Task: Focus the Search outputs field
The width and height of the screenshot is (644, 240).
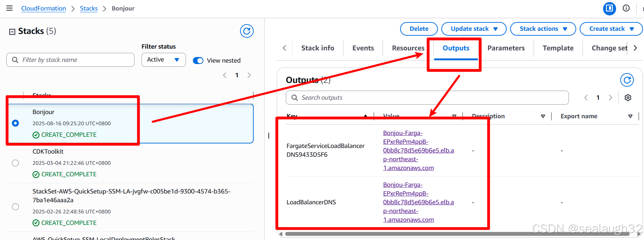Action: pyautogui.click(x=427, y=98)
